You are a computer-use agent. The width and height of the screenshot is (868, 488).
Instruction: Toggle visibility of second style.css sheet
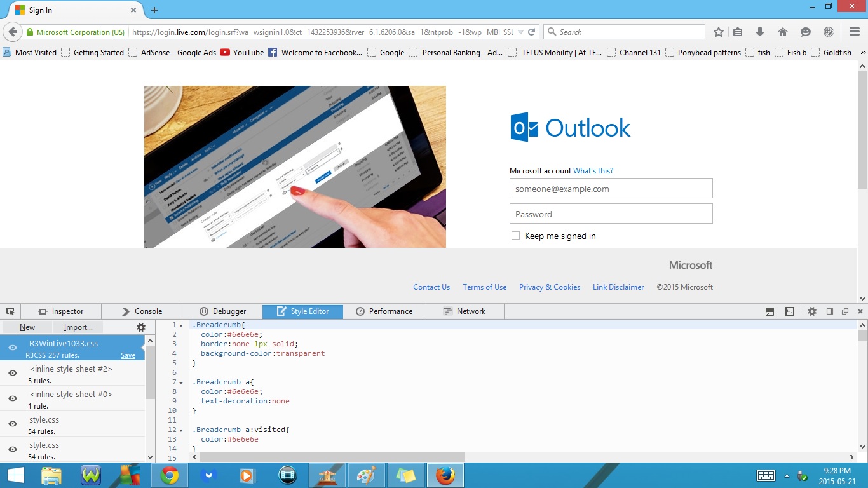[12, 449]
